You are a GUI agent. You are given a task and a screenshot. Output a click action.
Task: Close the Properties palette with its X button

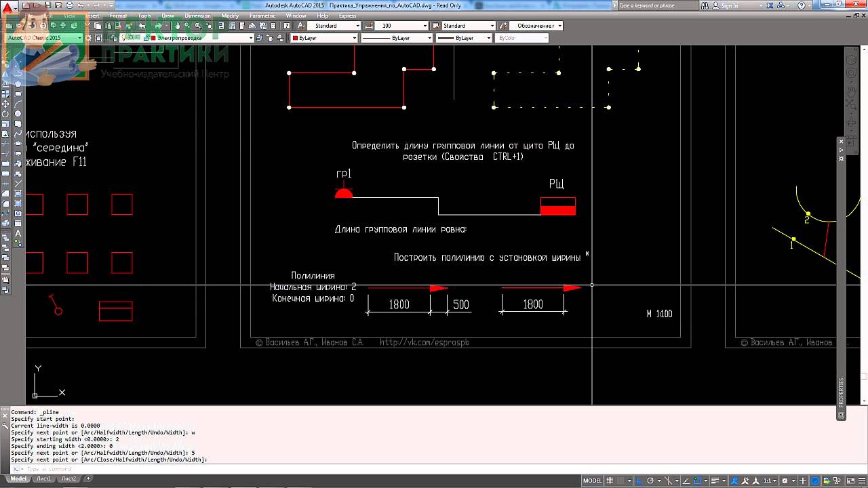point(842,141)
